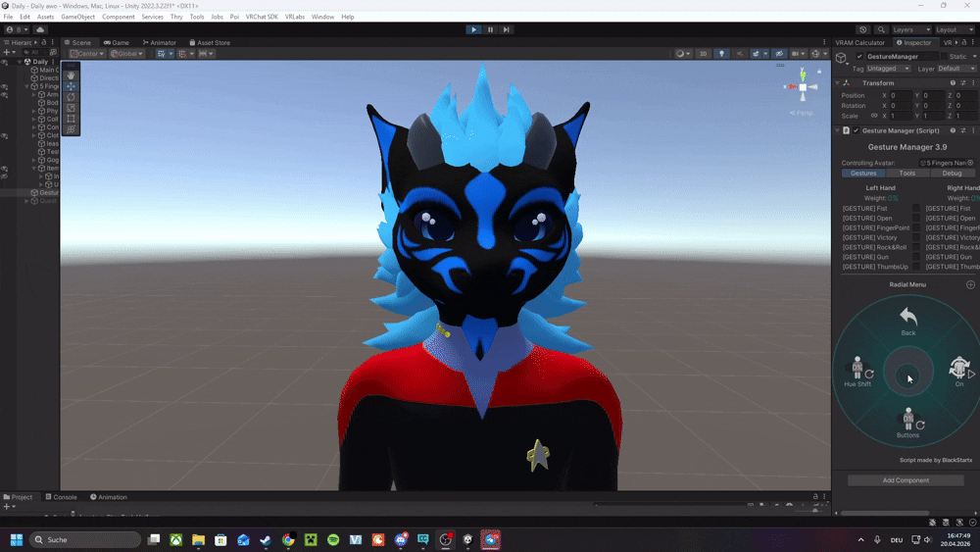Viewport: 980px width, 552px height.
Task: Click the Add Component button
Action: tap(905, 480)
